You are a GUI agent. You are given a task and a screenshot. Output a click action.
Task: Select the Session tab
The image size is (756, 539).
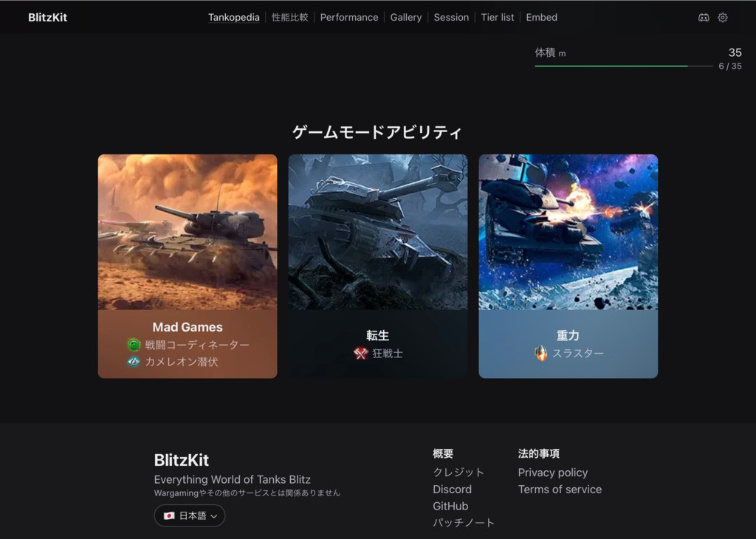(x=451, y=18)
